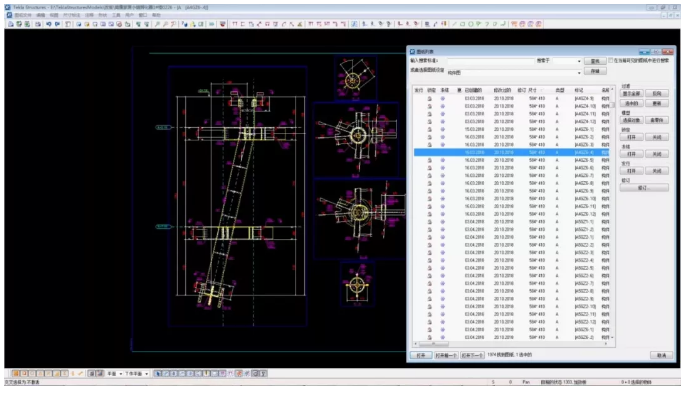This screenshot has height=394, width=688.
Task: Open the 搜索于 search-in dropdown
Action: 567,61
